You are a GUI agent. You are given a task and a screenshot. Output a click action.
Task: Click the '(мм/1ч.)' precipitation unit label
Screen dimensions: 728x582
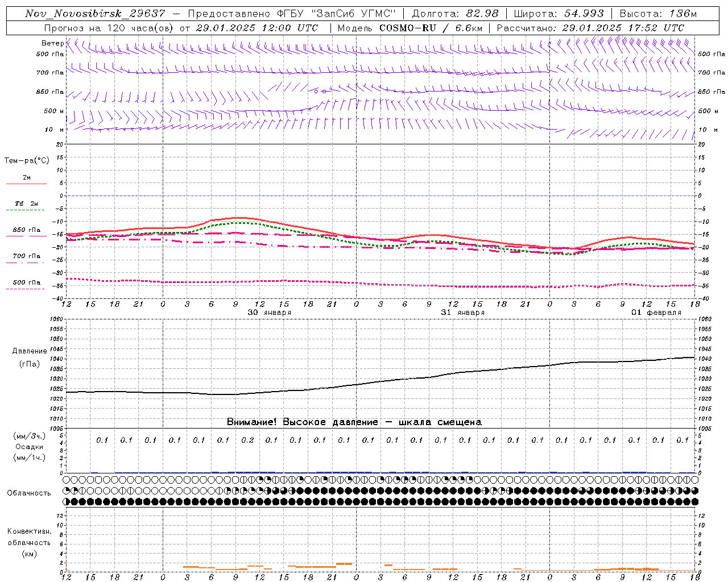click(x=30, y=458)
